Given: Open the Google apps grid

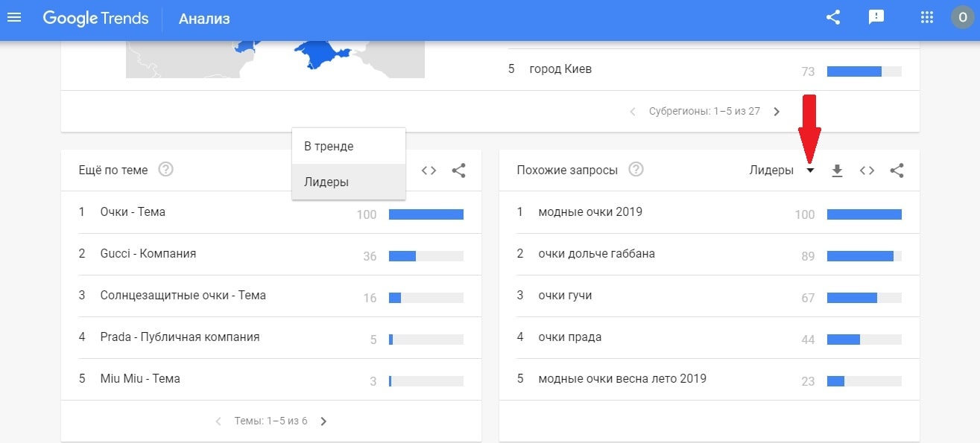Looking at the screenshot, I should point(927,18).
